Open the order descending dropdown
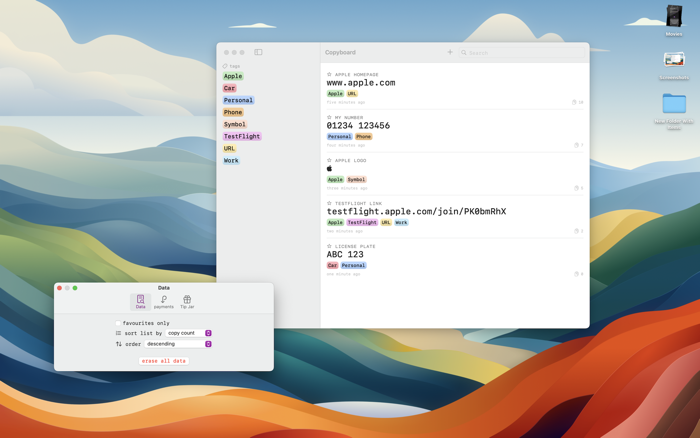Image resolution: width=700 pixels, height=438 pixels. [178, 344]
